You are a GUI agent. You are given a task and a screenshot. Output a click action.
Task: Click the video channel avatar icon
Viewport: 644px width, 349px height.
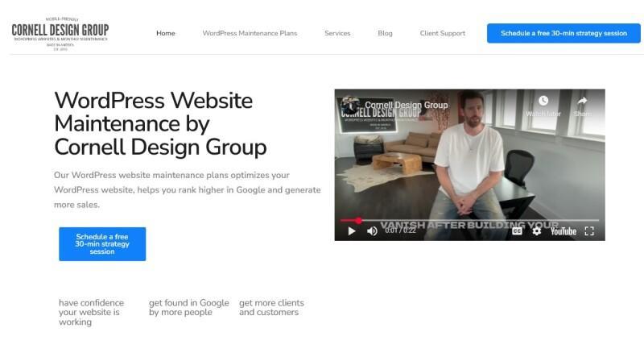[350, 106]
